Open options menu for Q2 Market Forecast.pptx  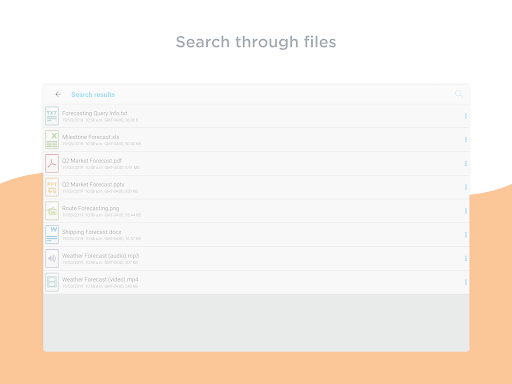click(466, 187)
